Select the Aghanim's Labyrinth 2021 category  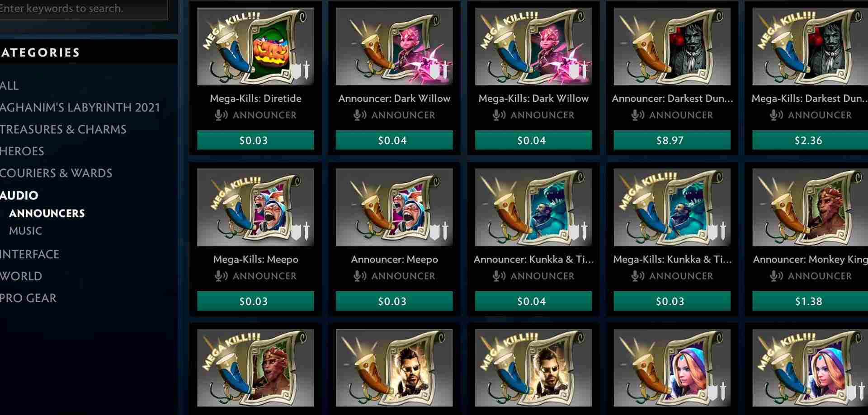pyautogui.click(x=80, y=107)
